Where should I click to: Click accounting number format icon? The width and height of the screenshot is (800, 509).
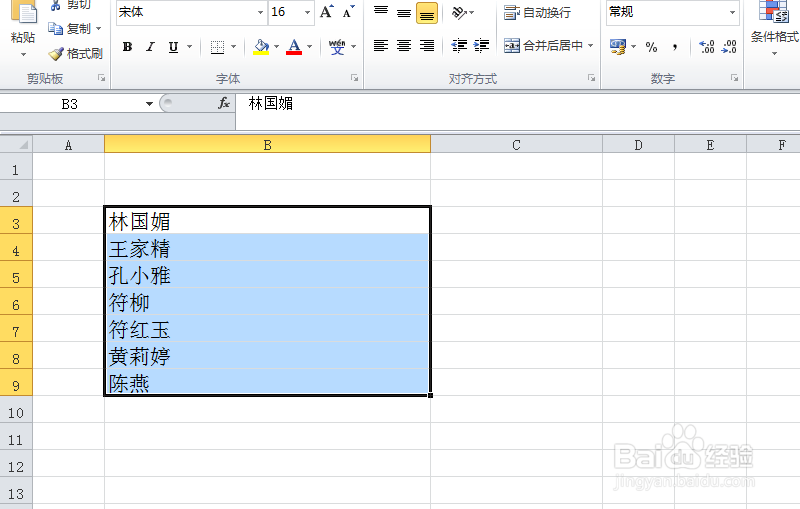[x=618, y=47]
